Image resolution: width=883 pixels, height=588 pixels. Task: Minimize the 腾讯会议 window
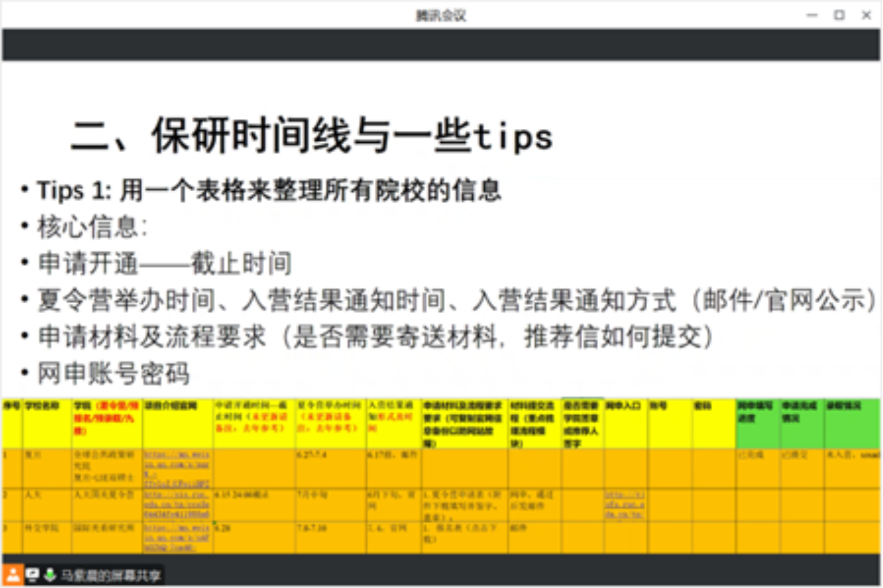(812, 15)
